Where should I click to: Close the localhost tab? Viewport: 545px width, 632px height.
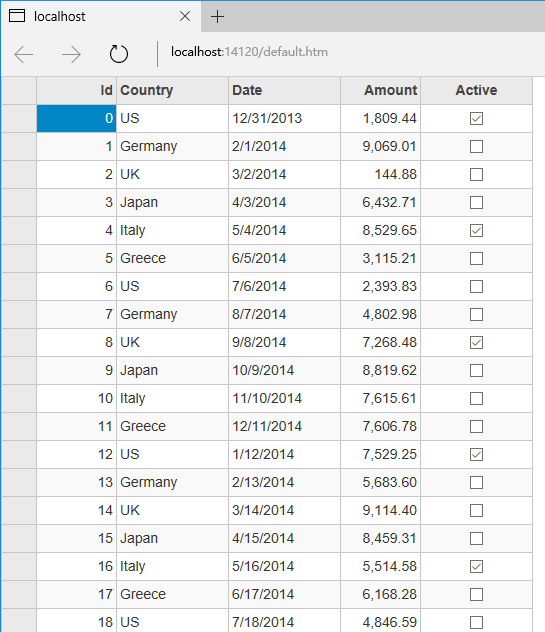tap(185, 17)
